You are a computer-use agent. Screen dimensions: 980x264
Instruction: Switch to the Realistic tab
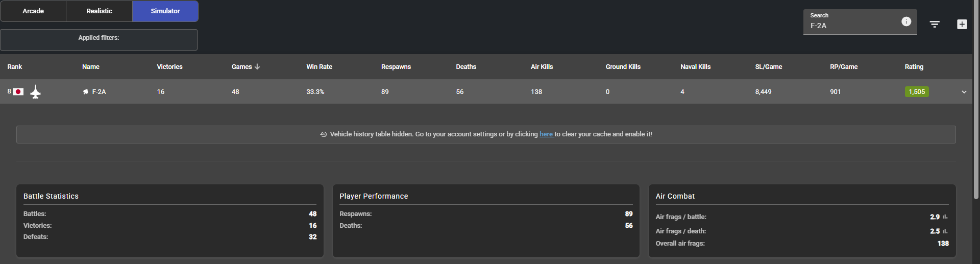point(99,11)
